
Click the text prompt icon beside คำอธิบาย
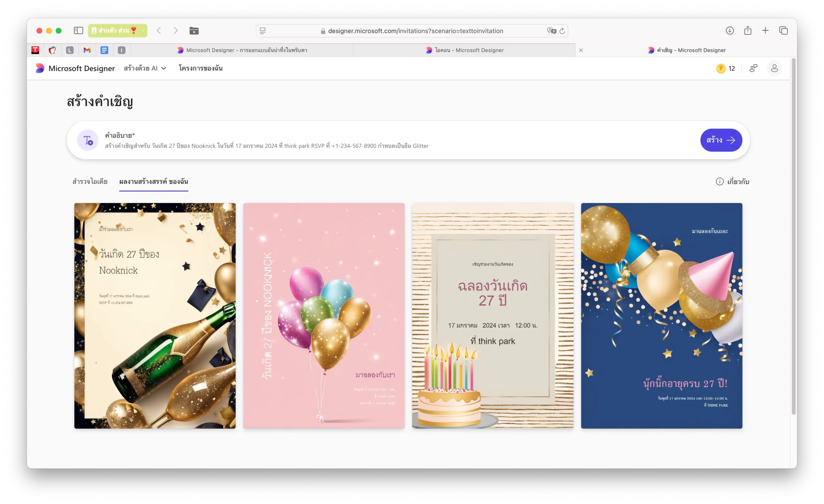[x=88, y=140]
